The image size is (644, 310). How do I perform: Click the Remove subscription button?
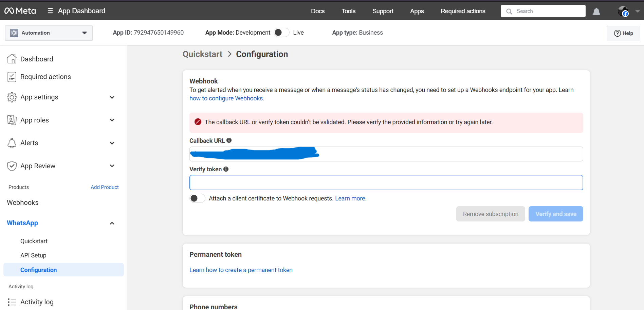pos(490,214)
